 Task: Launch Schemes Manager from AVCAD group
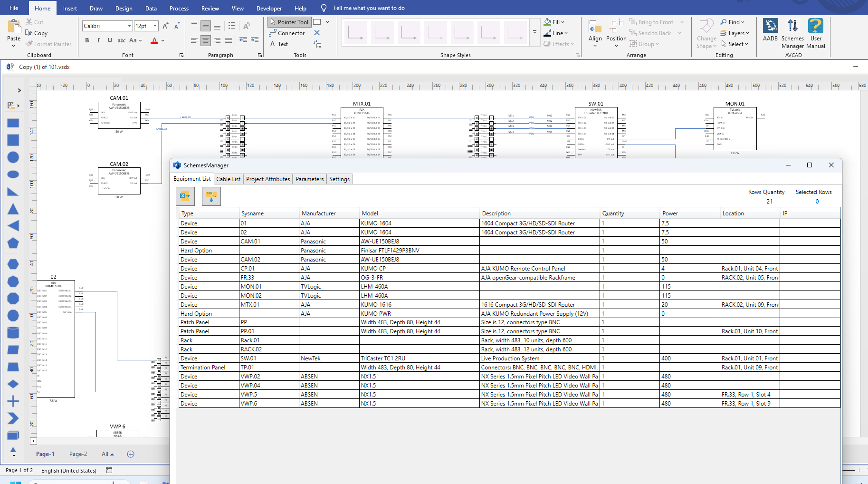792,33
